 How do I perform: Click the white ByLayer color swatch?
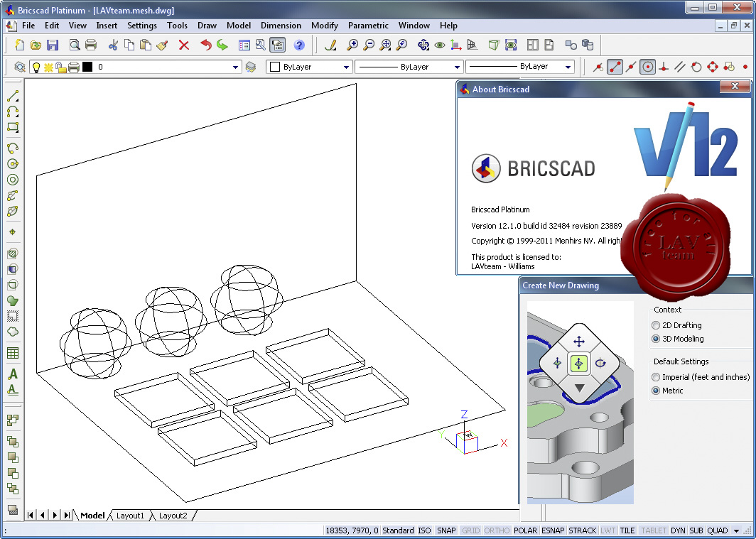click(x=275, y=67)
